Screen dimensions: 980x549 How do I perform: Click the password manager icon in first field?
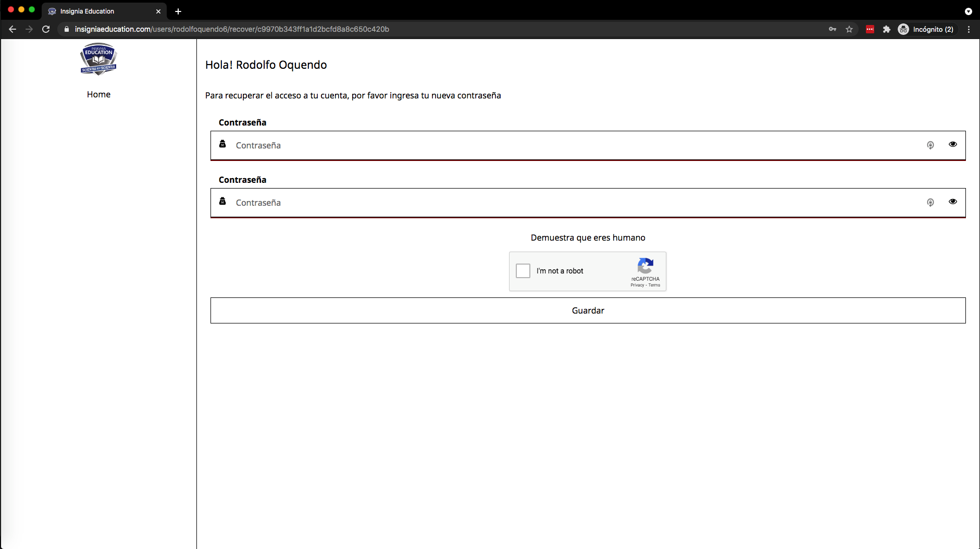930,145
